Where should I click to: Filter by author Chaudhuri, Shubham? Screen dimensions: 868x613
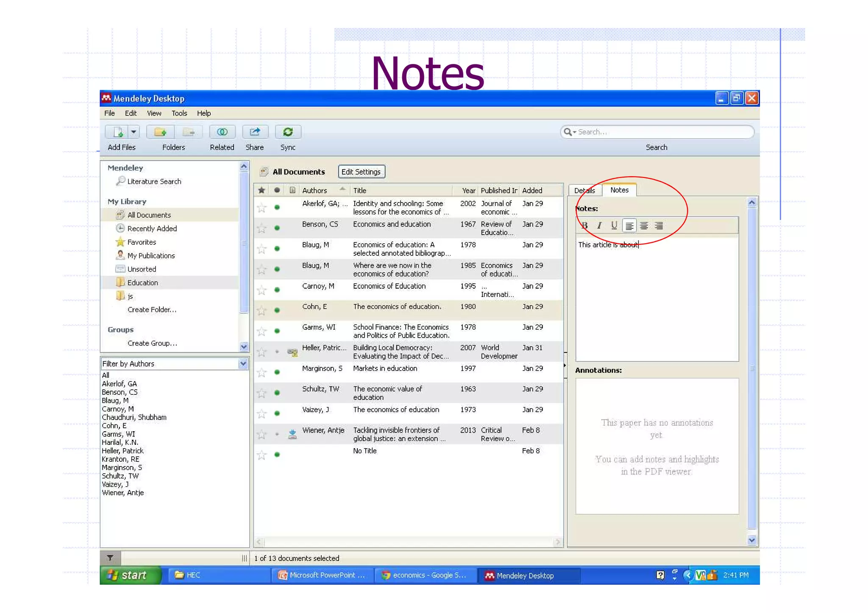point(134,418)
